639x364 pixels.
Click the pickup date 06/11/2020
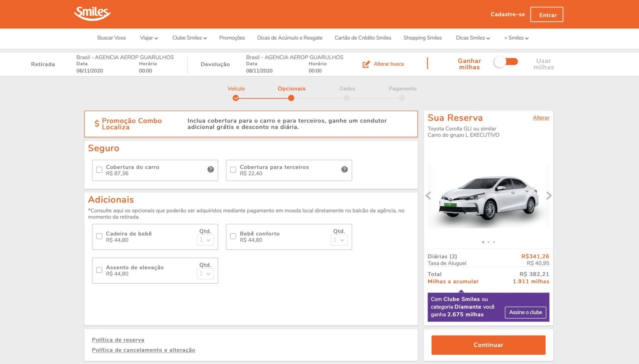tap(90, 71)
